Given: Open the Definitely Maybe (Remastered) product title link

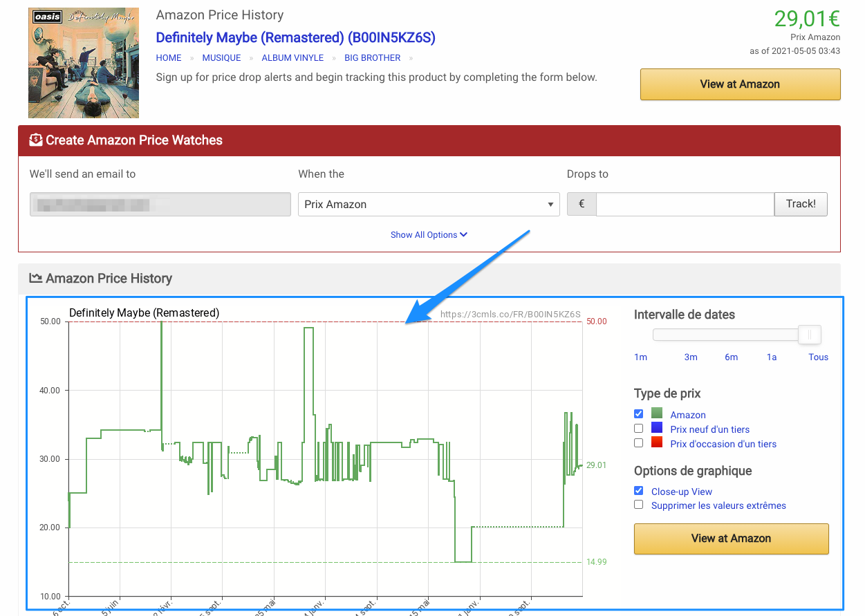Looking at the screenshot, I should [296, 37].
